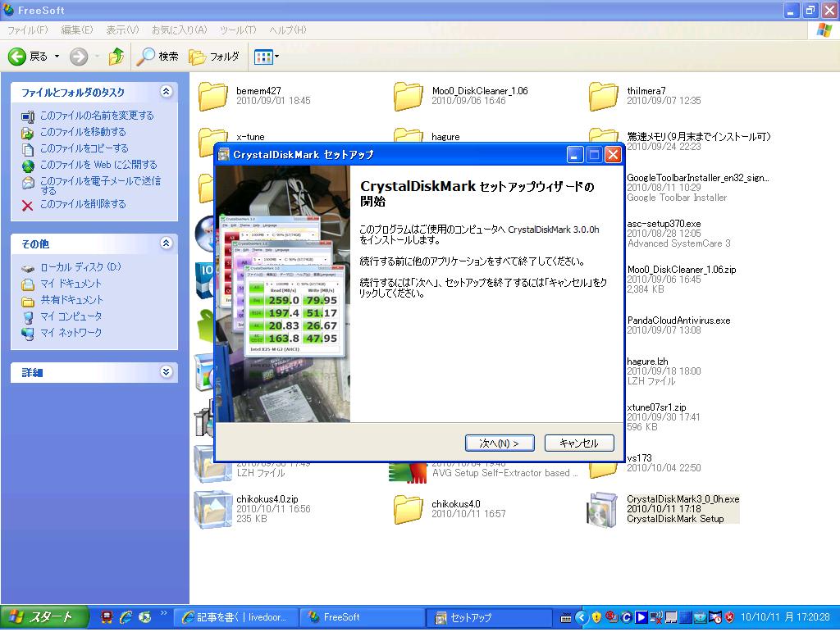
Task: Launch Internet Explorer from Quick Launch
Action: tap(126, 617)
